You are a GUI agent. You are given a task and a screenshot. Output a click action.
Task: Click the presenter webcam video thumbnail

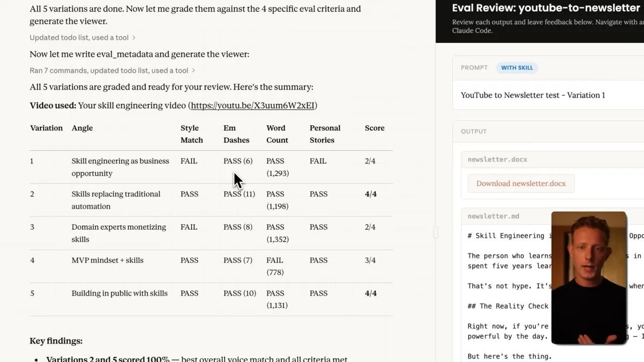[589, 278]
